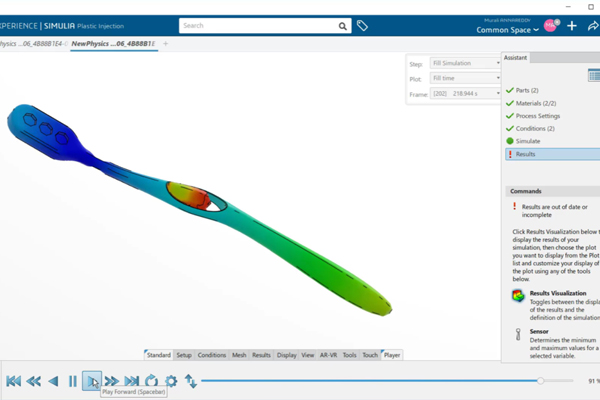Toggle Results Visualization icon
600x400 pixels.
(518, 296)
